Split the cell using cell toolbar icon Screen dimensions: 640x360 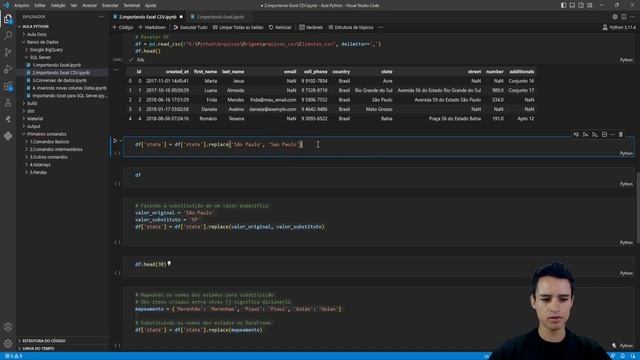604,134
